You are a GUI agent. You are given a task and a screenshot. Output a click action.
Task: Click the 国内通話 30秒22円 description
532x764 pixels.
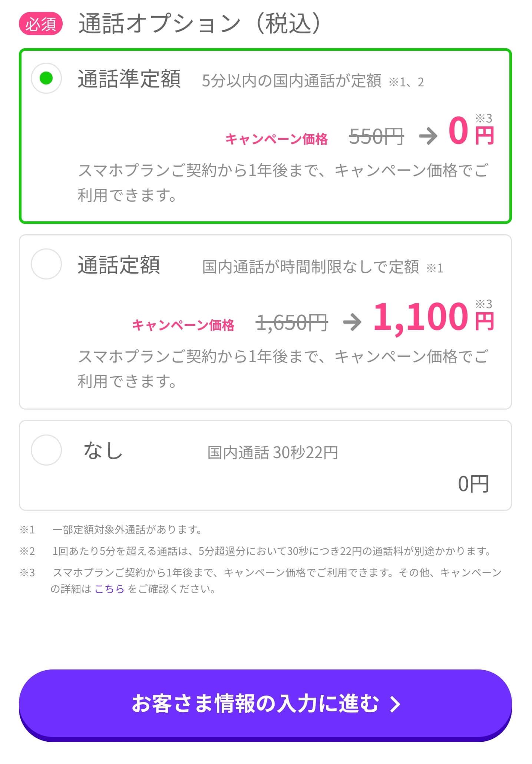(x=272, y=453)
